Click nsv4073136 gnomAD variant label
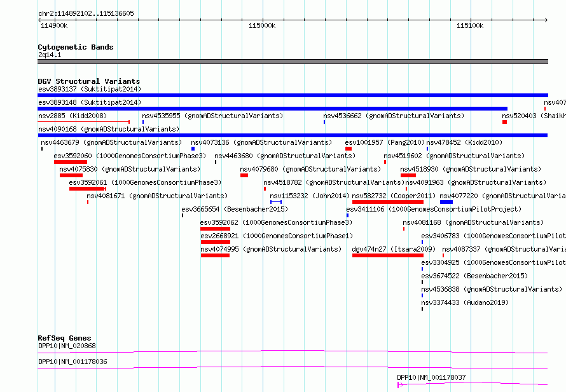The height and width of the screenshot is (392, 566). click(x=261, y=142)
